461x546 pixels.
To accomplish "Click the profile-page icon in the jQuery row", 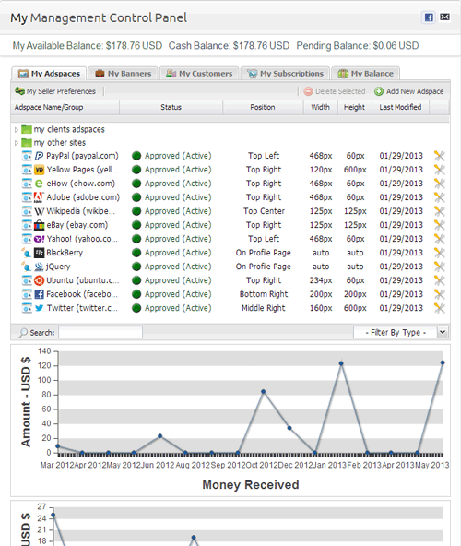I will pyautogui.click(x=26, y=266).
